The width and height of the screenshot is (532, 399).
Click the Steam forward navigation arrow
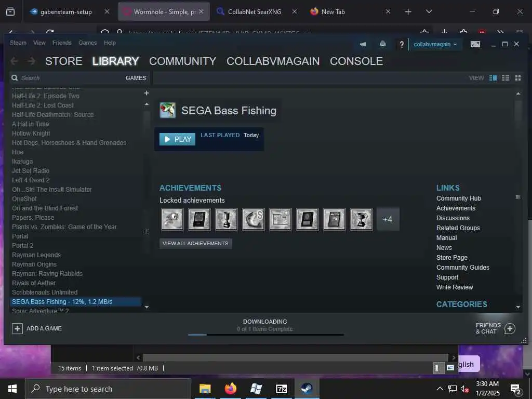tap(31, 61)
